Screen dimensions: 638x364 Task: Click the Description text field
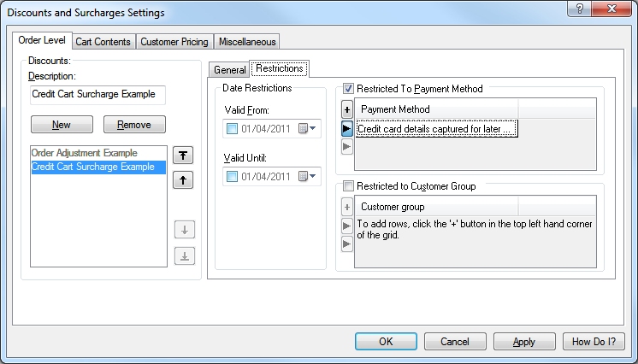(x=97, y=95)
